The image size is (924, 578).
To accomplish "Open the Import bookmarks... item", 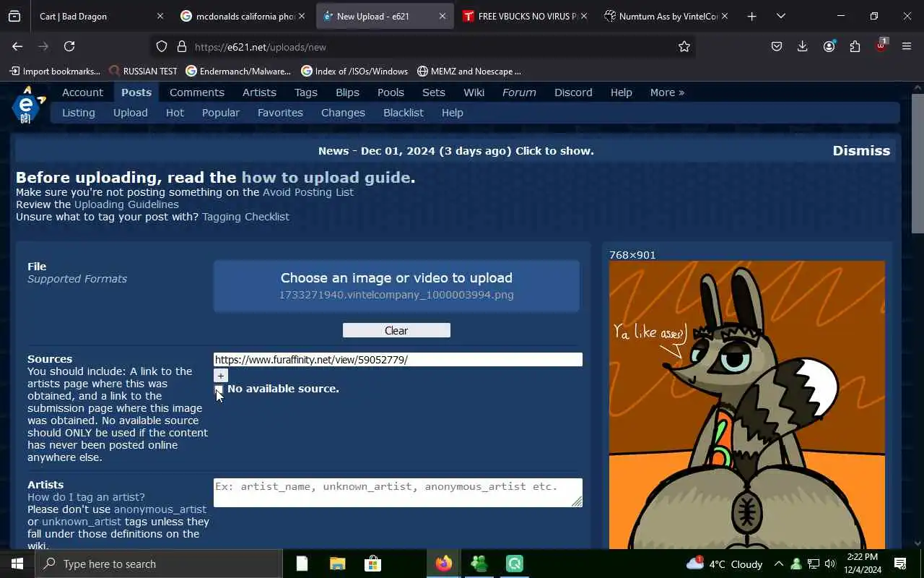I will 55,71.
